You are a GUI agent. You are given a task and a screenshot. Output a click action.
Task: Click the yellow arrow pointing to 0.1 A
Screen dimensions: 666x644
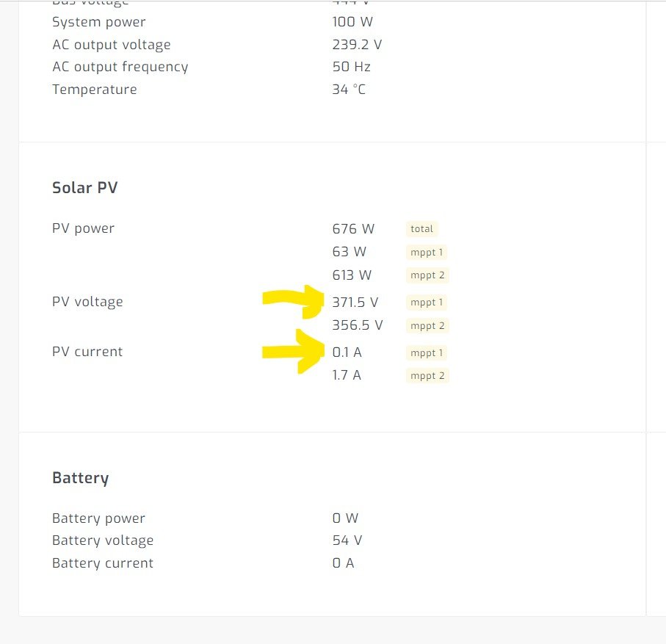294,351
